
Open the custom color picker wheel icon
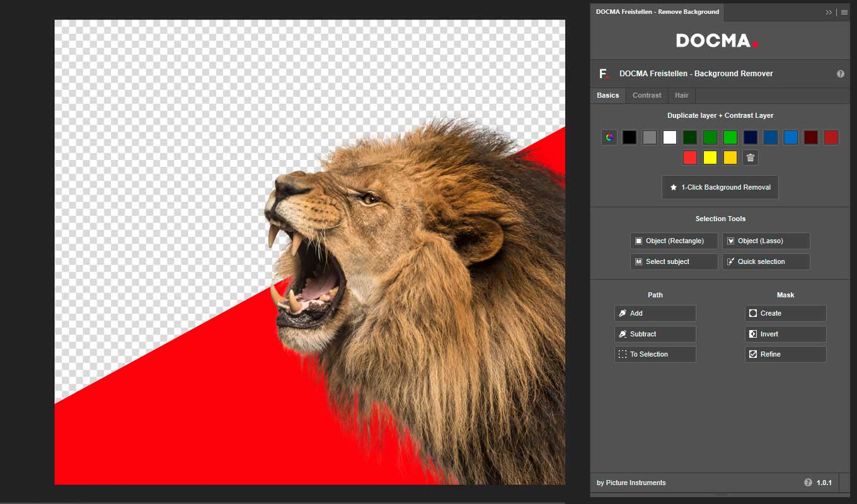click(609, 137)
